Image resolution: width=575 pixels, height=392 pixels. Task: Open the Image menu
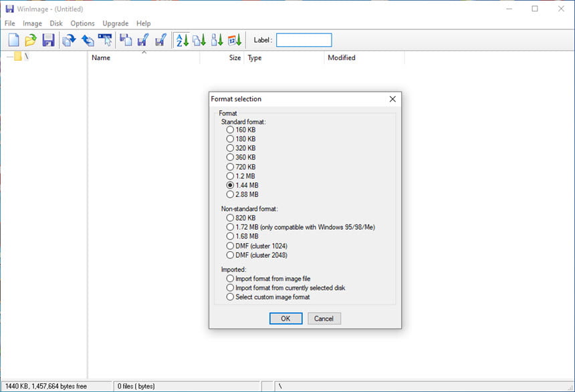pos(32,23)
